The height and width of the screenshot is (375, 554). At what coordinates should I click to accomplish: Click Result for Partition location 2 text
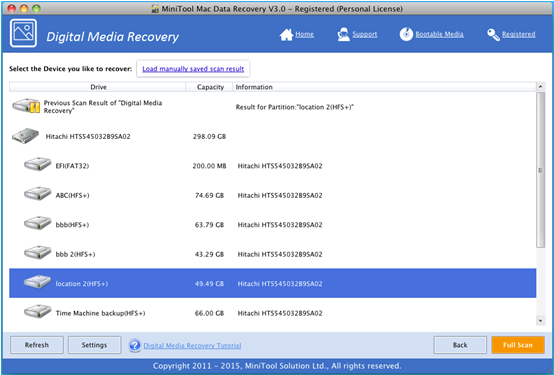click(x=295, y=107)
